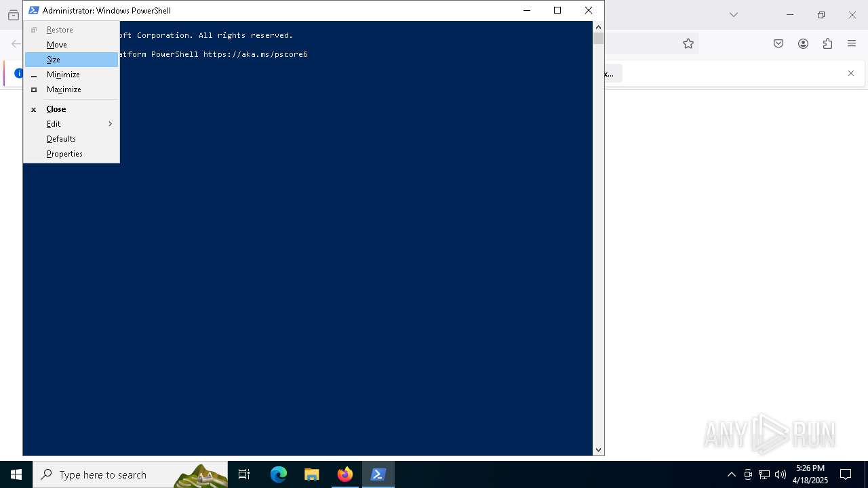
Task: Click the notification bar info icon
Action: tap(19, 73)
